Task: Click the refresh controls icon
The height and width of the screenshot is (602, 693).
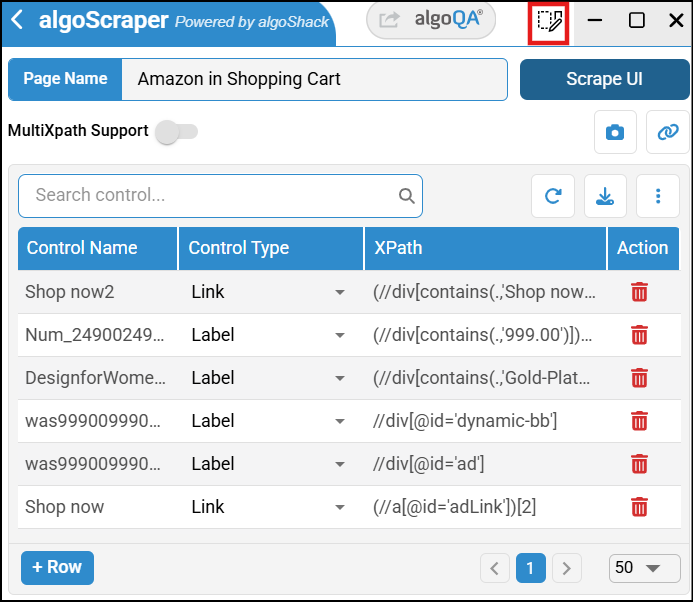Action: click(552, 196)
